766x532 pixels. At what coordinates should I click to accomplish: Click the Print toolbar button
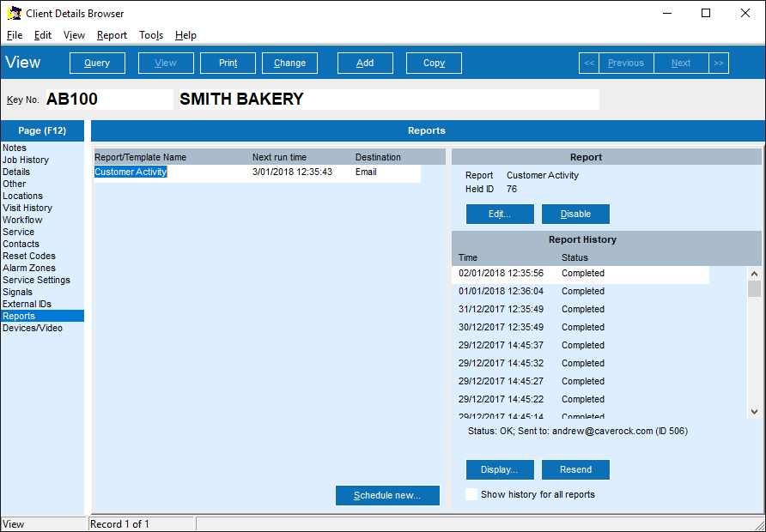(x=228, y=63)
